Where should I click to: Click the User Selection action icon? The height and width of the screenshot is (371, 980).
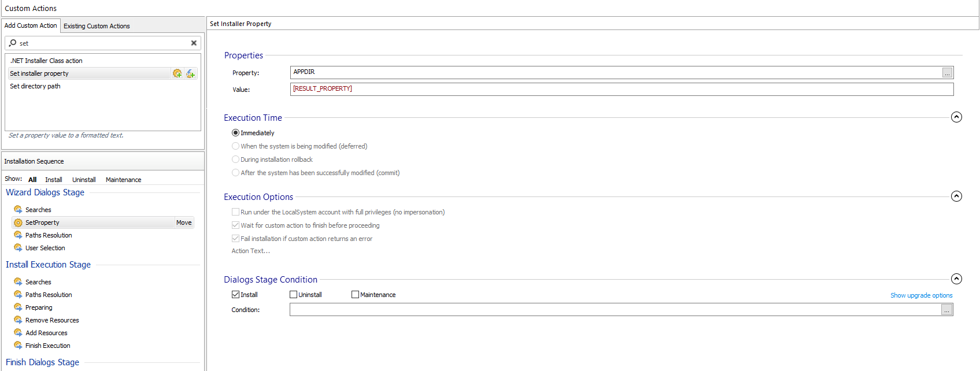tap(18, 248)
